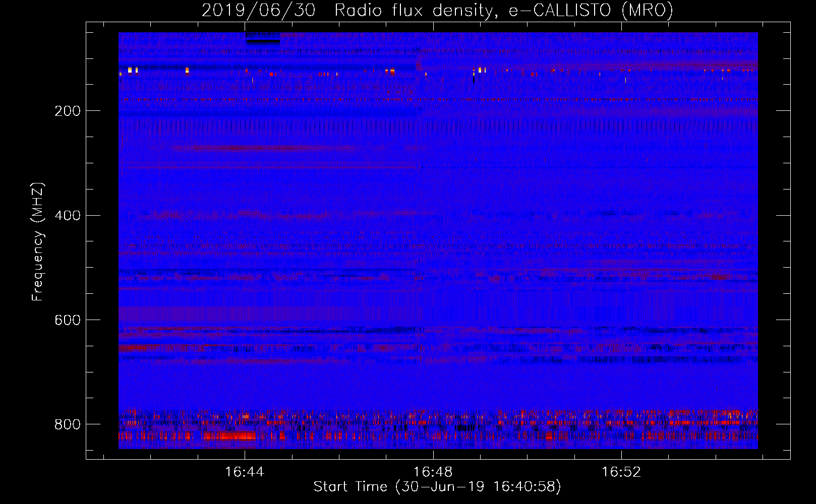Click the 400 frequency tick label
This screenshot has height=504, width=816.
[68, 216]
